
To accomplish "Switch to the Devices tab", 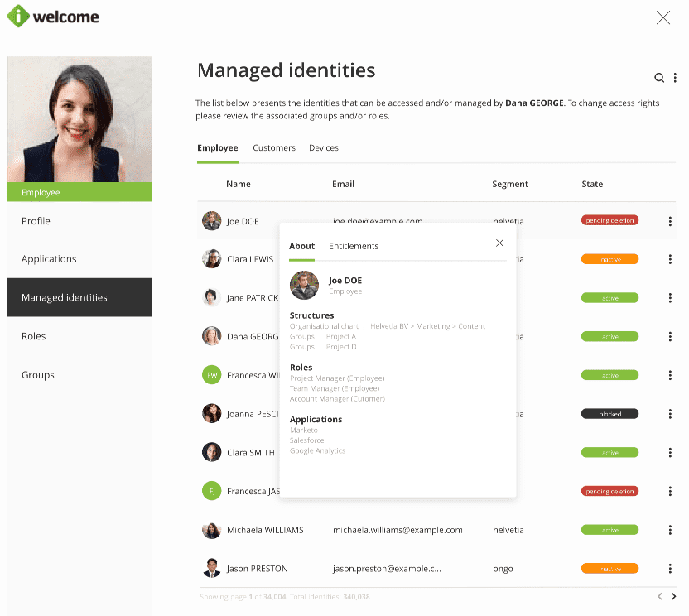I will [x=323, y=148].
